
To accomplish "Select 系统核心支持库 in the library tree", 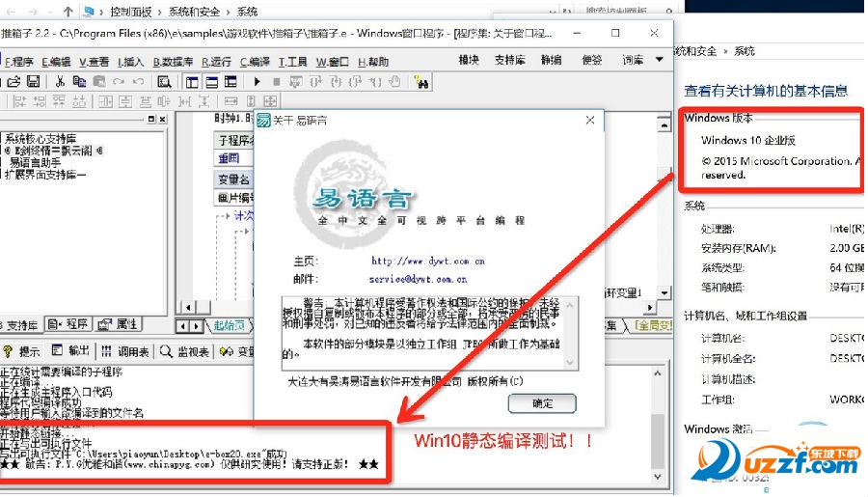I will 44,138.
